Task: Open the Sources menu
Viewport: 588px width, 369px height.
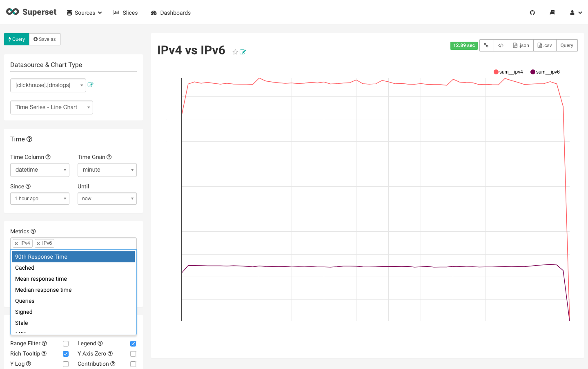Action: click(x=84, y=13)
